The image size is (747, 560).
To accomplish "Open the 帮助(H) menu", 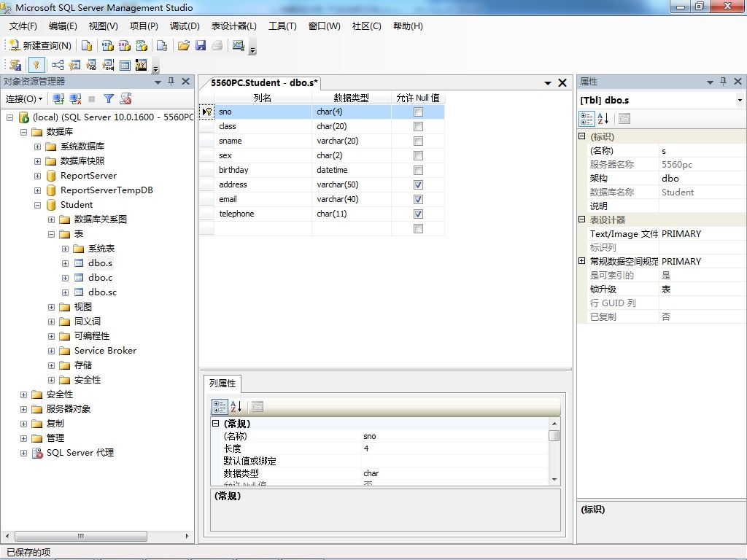I will [408, 26].
